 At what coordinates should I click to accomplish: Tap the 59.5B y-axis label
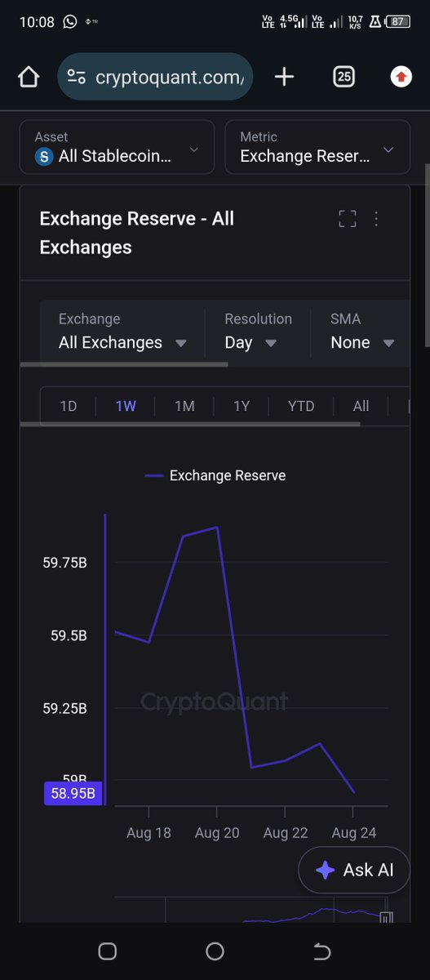click(69, 635)
